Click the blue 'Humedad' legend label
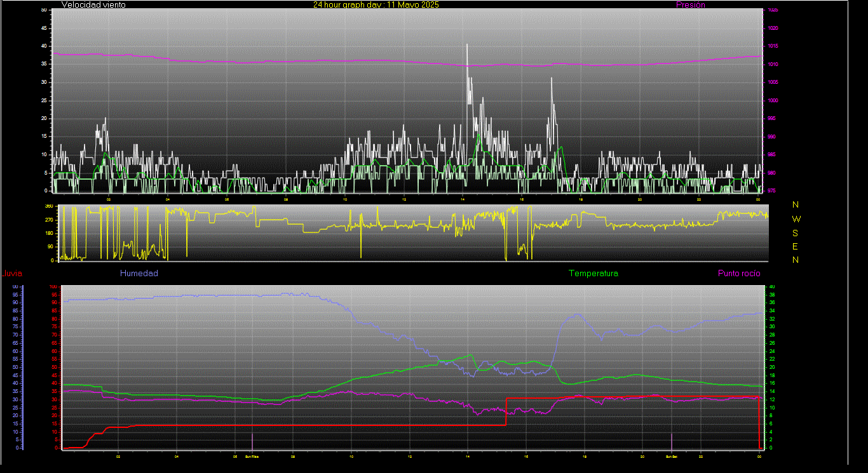868x473 pixels. [x=139, y=274]
